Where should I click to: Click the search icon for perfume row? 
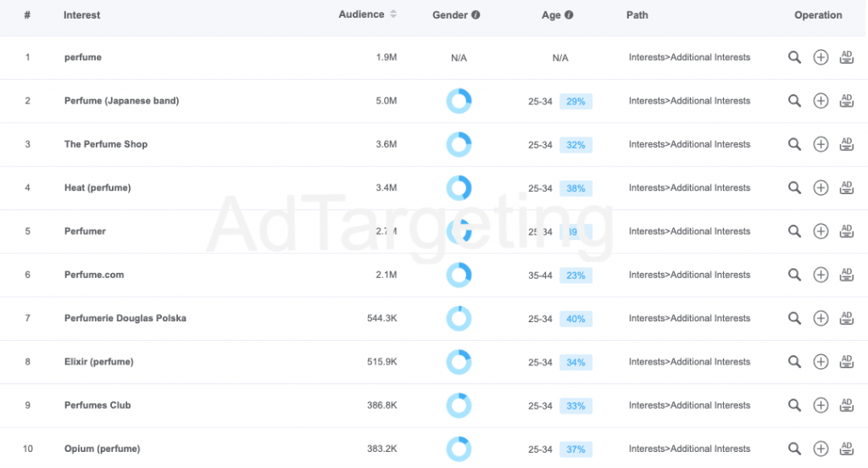click(x=794, y=57)
